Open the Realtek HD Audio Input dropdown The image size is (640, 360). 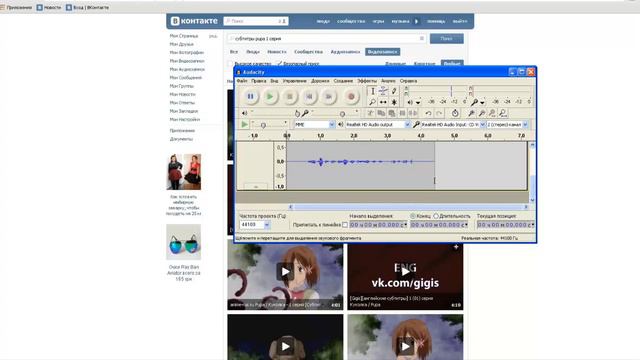tap(482, 124)
